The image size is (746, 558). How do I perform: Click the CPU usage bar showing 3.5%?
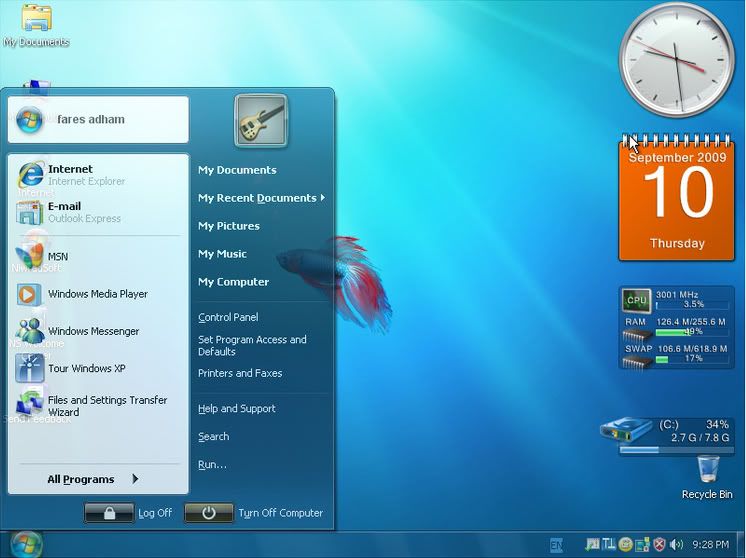[x=692, y=304]
